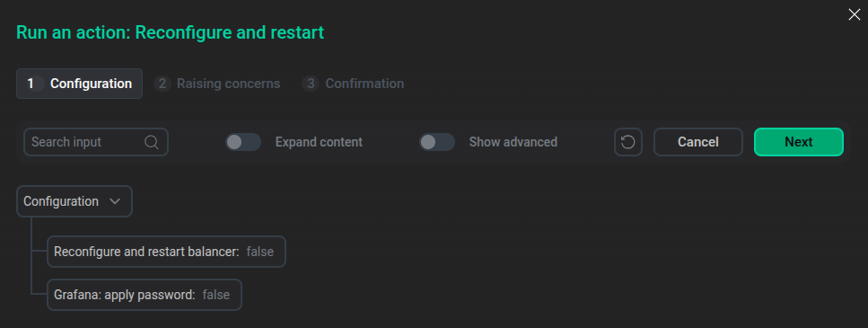The image size is (868, 328).
Task: Click the step 1 number badge
Action: click(x=31, y=84)
